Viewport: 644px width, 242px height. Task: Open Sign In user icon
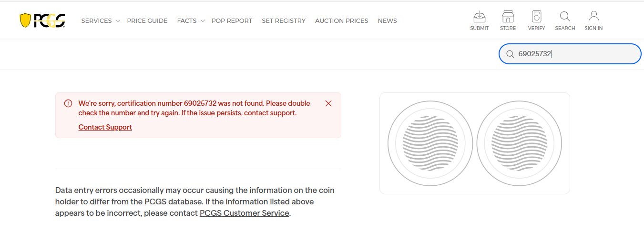(x=593, y=18)
